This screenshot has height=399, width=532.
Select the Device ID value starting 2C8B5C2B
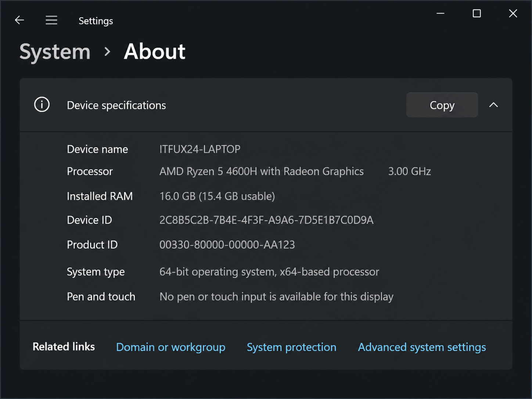(266, 220)
